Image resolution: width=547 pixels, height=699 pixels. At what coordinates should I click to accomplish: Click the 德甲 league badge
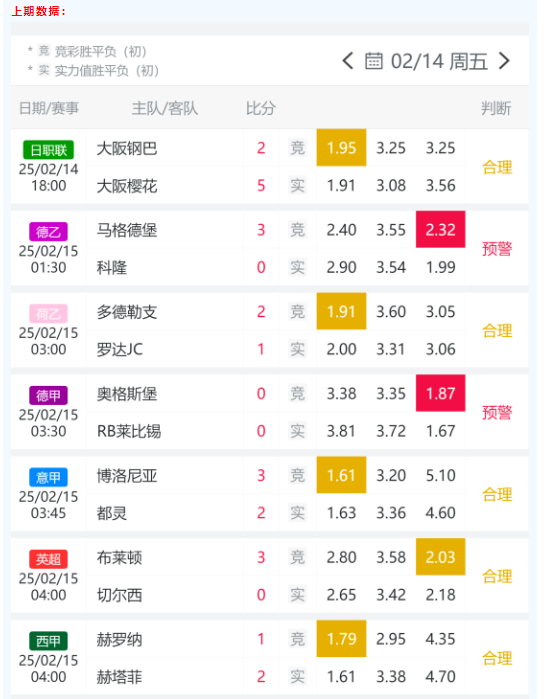[x=48, y=395]
